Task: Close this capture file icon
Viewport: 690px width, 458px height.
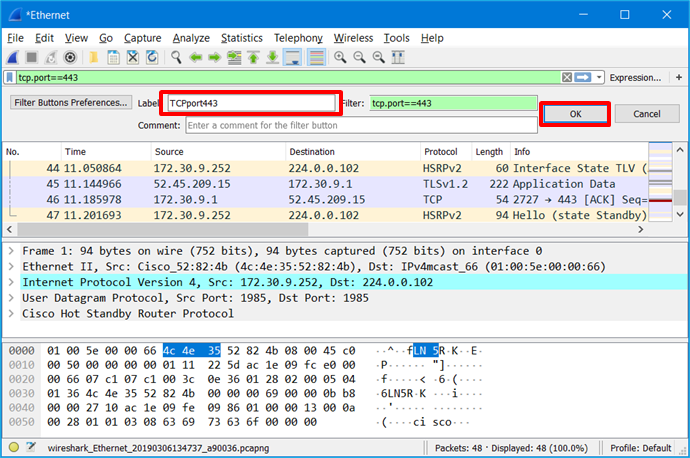Action: point(132,57)
